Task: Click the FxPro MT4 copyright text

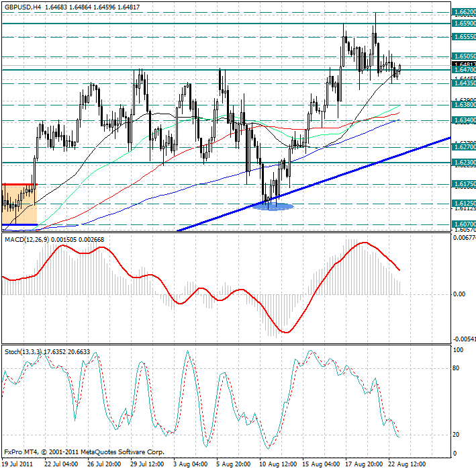Action: coord(84,452)
